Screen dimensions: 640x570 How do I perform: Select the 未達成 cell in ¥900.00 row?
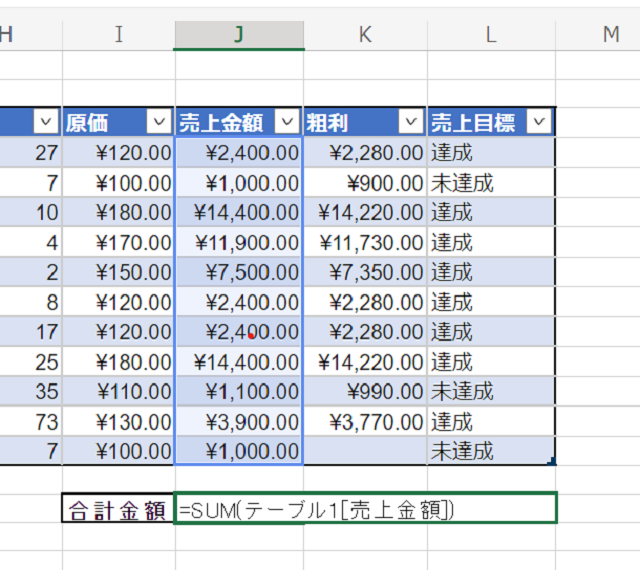[491, 183]
